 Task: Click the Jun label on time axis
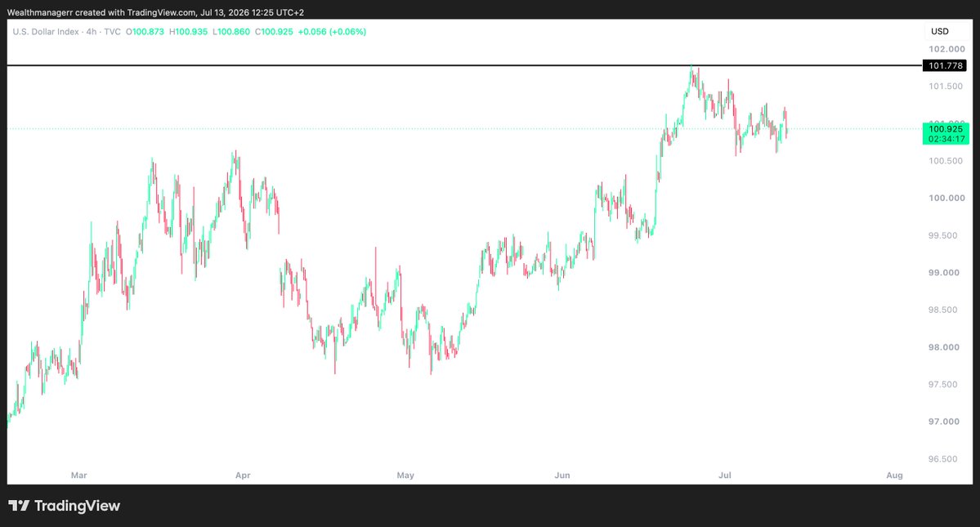pyautogui.click(x=562, y=476)
